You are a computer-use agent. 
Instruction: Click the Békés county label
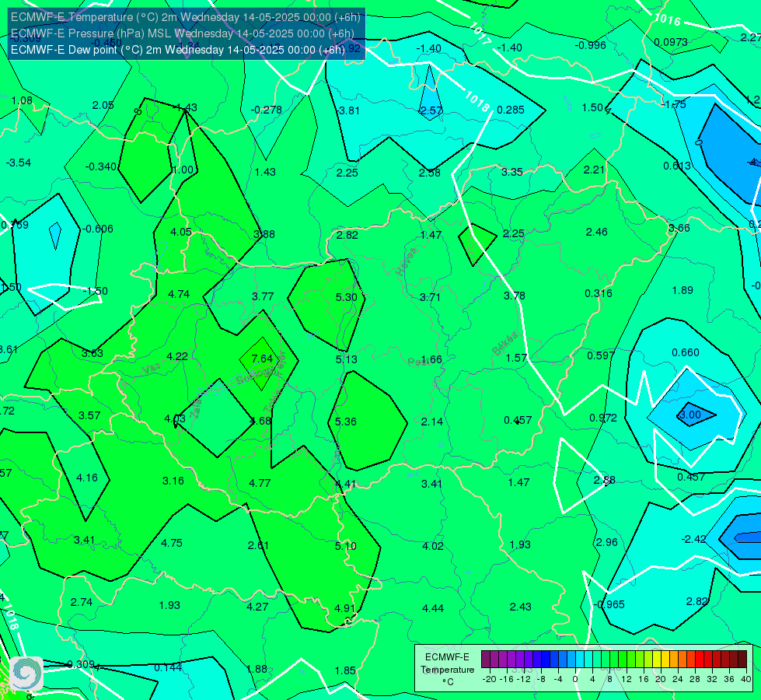[x=505, y=344]
